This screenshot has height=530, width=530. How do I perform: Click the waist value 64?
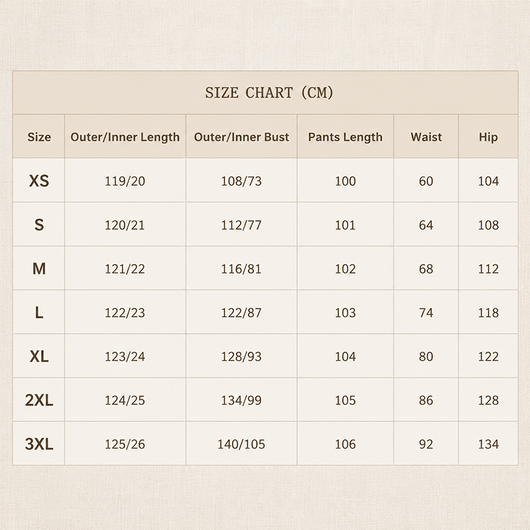tap(426, 225)
